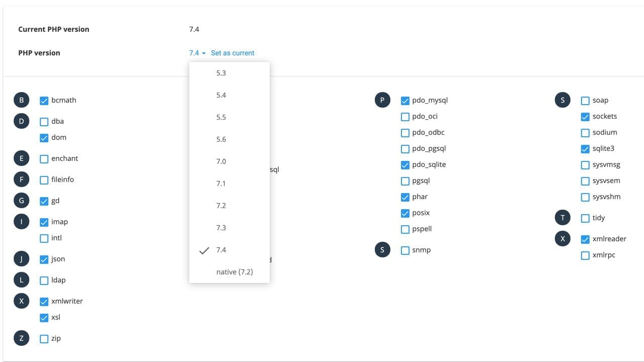Viewport: 644px width, 362px height.
Task: Choose native (7.2) PHP version option
Action: (x=234, y=272)
